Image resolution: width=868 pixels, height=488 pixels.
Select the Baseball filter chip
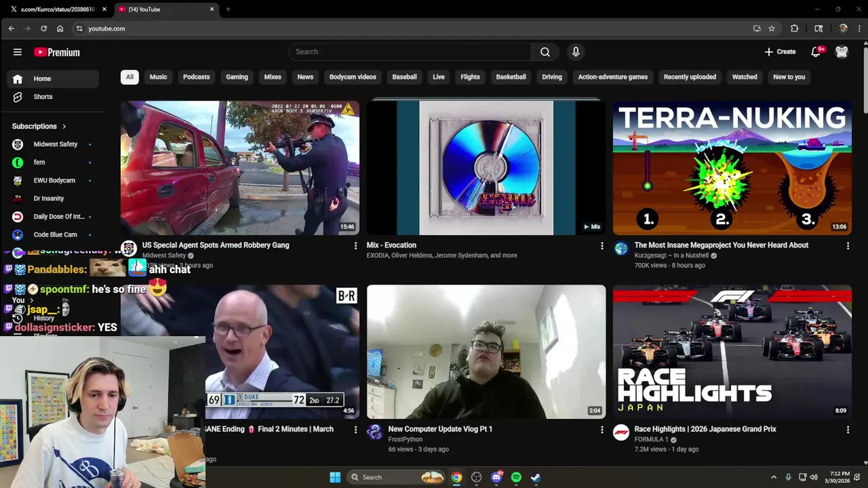(x=404, y=77)
